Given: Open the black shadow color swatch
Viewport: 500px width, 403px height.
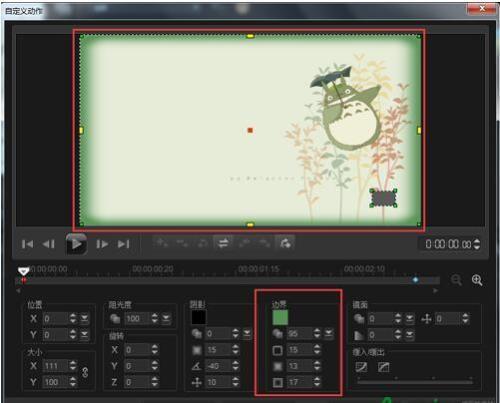Looking at the screenshot, I should click(x=198, y=317).
